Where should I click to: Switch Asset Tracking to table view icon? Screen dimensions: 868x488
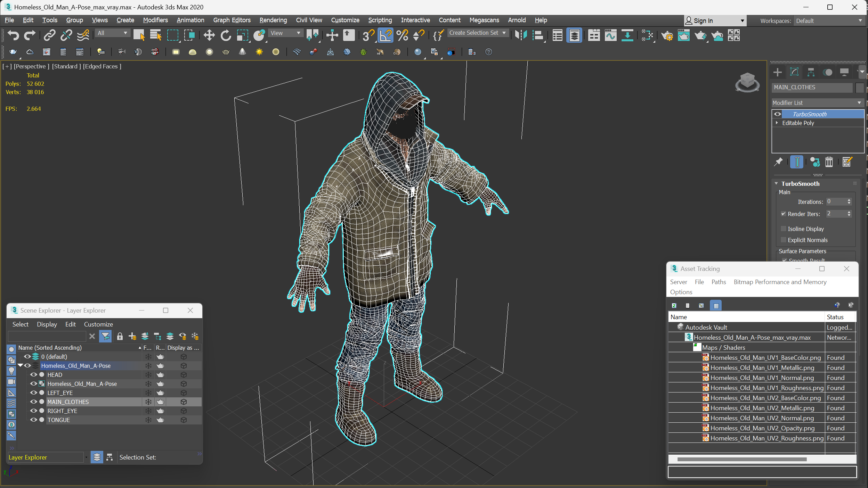[x=716, y=306]
